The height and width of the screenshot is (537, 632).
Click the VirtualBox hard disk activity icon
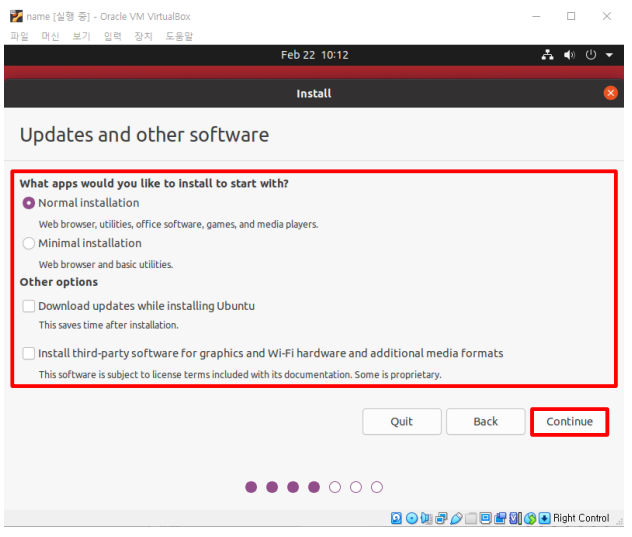click(396, 518)
